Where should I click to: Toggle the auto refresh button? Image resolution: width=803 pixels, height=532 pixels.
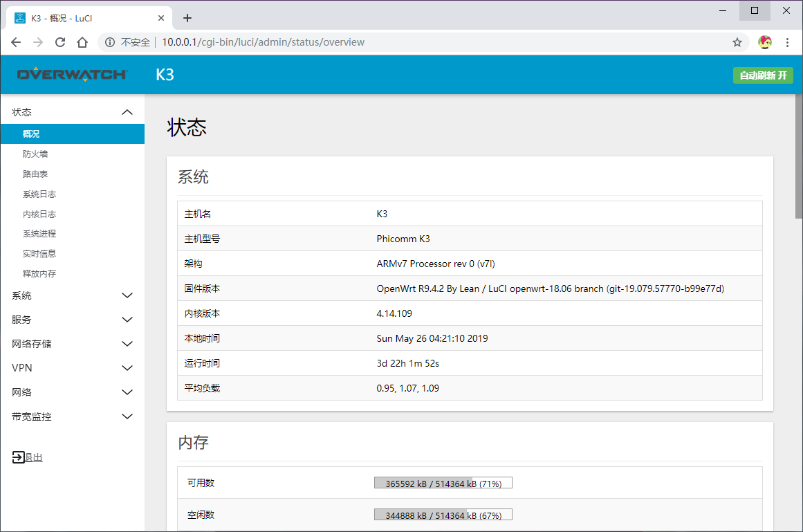[762, 75]
